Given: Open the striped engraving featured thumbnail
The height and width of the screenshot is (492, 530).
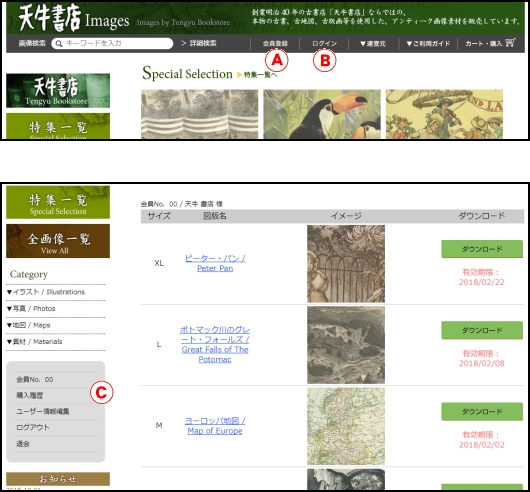Looking at the screenshot, I should [x=199, y=114].
